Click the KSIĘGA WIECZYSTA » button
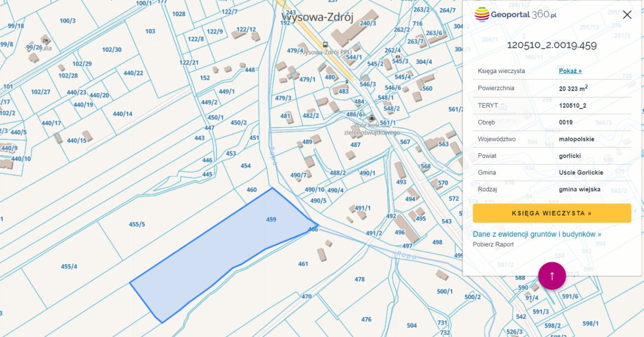This screenshot has height=337, width=644. (552, 213)
